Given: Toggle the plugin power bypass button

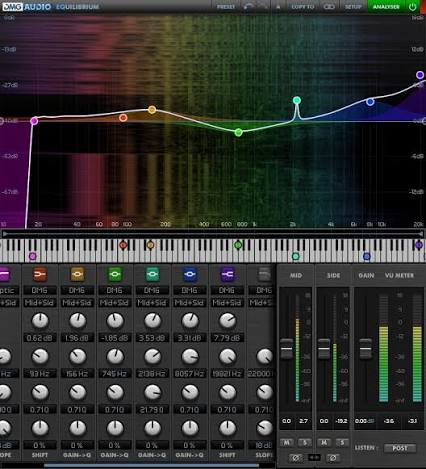Looking at the screenshot, I should (412, 7).
